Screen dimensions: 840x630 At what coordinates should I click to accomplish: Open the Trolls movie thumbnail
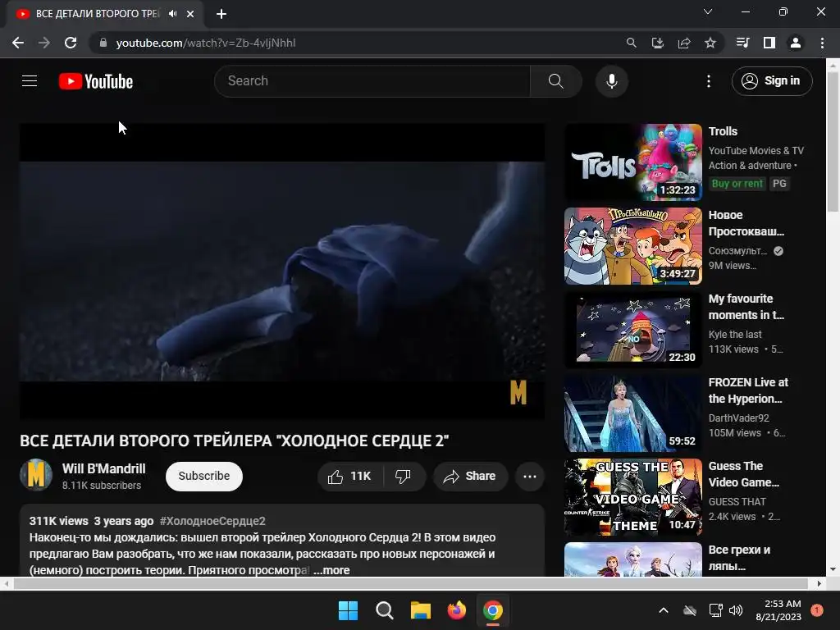(x=633, y=162)
